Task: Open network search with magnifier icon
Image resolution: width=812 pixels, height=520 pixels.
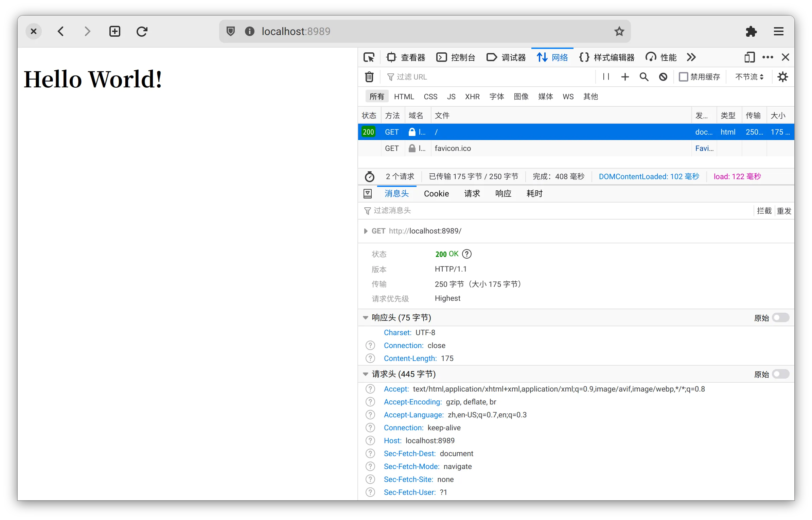Action: pos(644,77)
